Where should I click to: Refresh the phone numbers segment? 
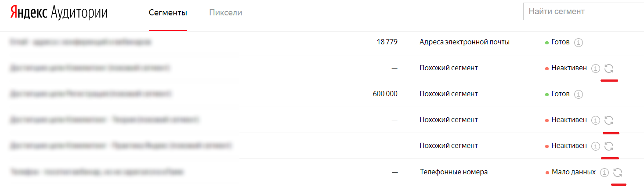pyautogui.click(x=618, y=173)
